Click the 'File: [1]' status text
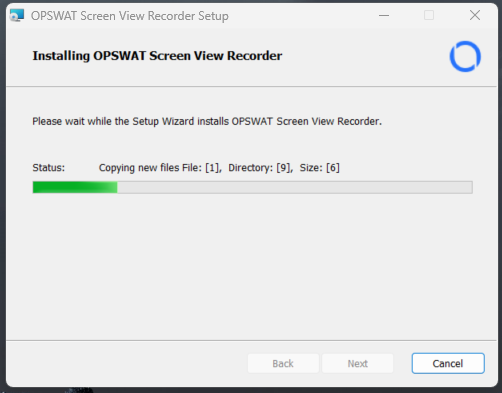The image size is (502, 393). pos(202,168)
